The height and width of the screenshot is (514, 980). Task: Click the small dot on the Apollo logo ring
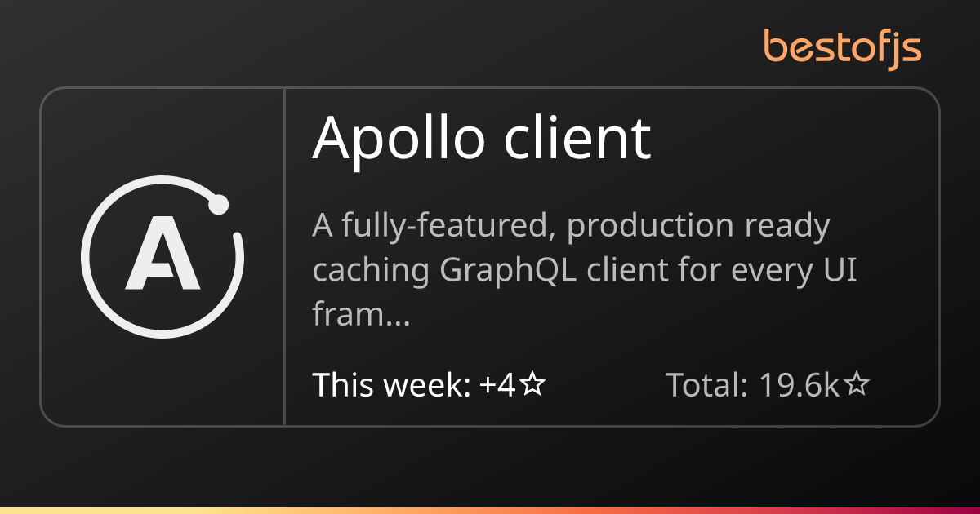click(x=218, y=205)
